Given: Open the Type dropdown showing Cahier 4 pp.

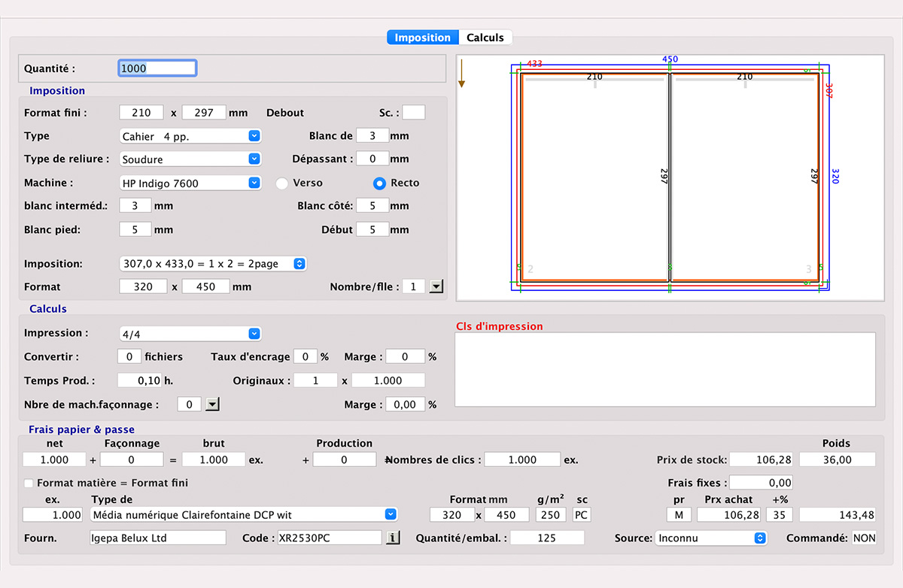Looking at the screenshot, I should point(190,136).
